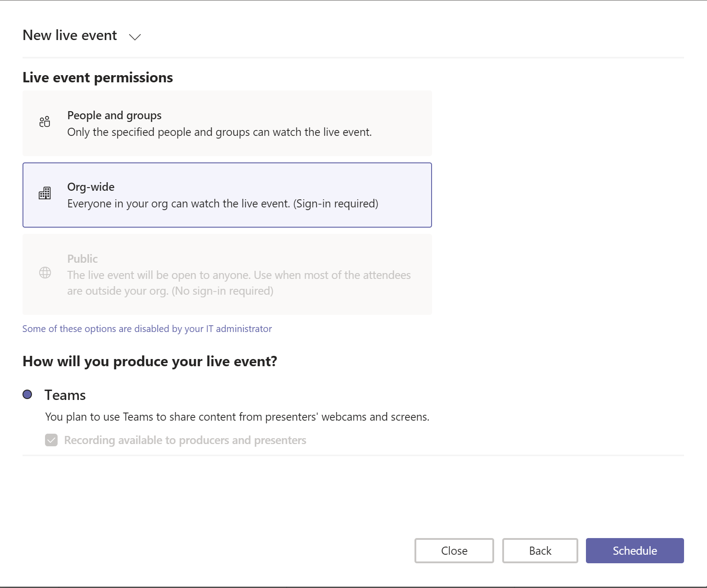Click the Org-wide building icon

click(45, 193)
